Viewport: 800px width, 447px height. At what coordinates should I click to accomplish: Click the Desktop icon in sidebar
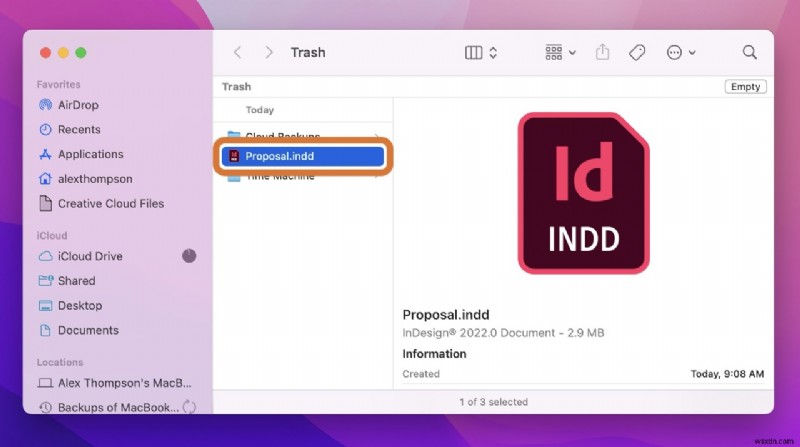45,306
